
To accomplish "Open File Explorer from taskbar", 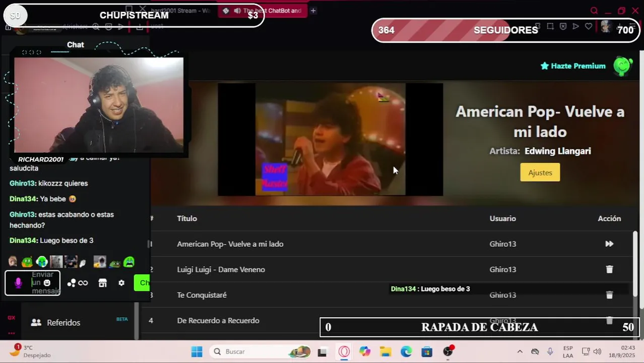I will point(385,352).
